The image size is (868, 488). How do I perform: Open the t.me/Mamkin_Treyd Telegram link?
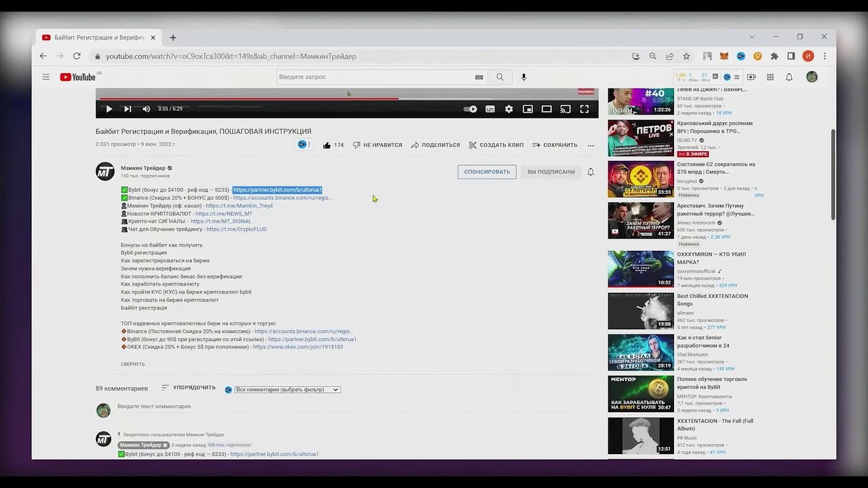239,206
